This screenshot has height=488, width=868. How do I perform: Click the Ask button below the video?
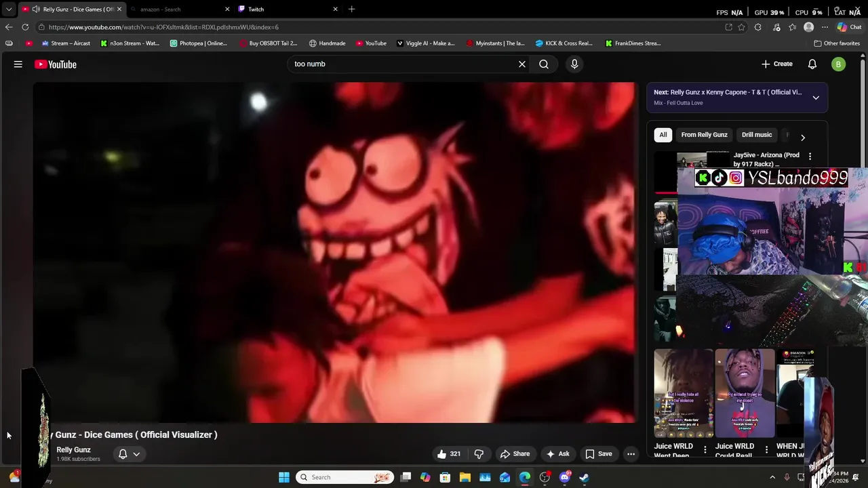click(558, 454)
